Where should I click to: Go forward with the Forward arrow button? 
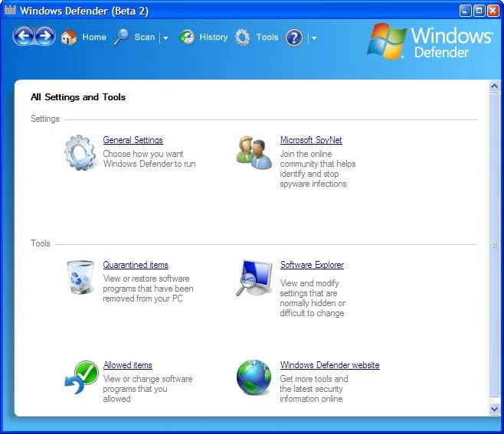(x=45, y=36)
